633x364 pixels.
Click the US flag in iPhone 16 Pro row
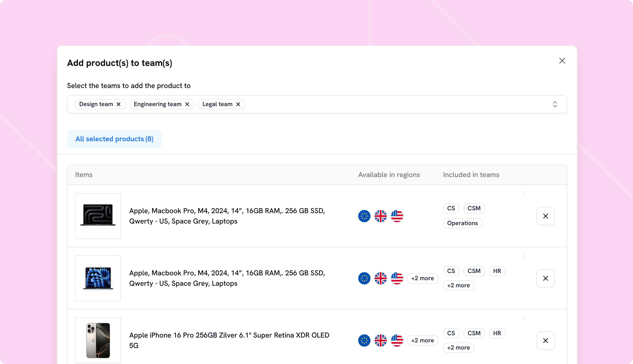(x=397, y=340)
